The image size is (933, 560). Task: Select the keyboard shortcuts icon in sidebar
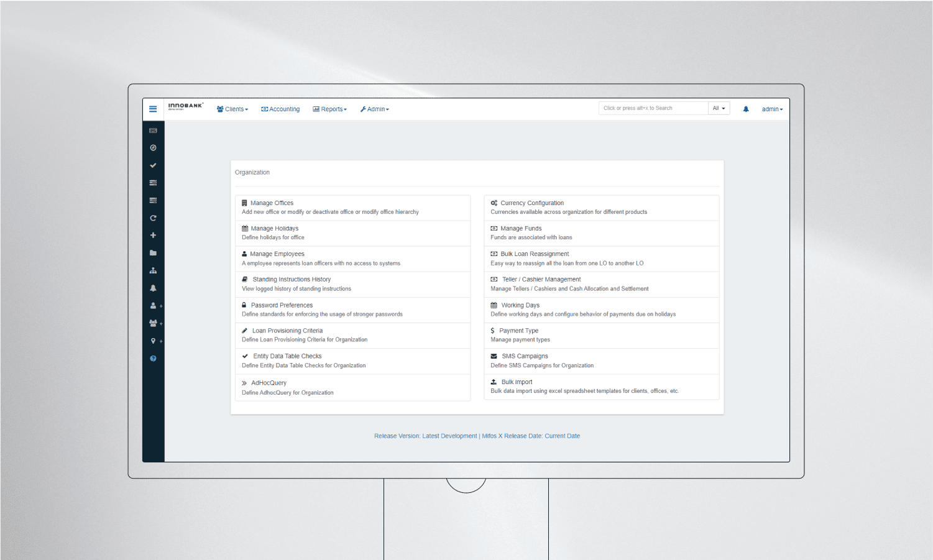(153, 130)
